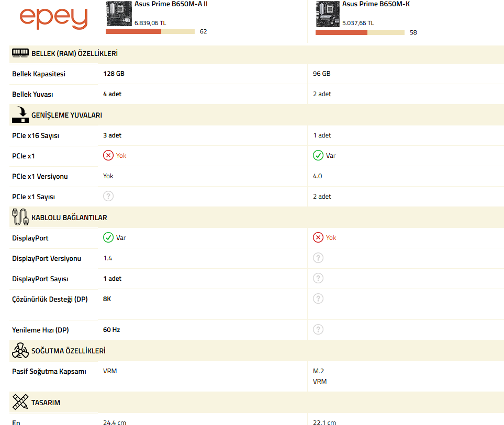Click the expansion slots section icon
This screenshot has height=425, width=504.
(x=20, y=114)
